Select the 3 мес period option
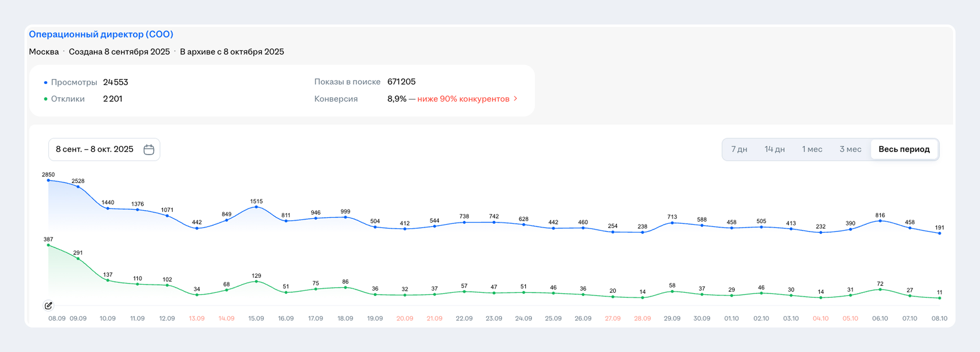The width and height of the screenshot is (980, 352). pos(850,149)
